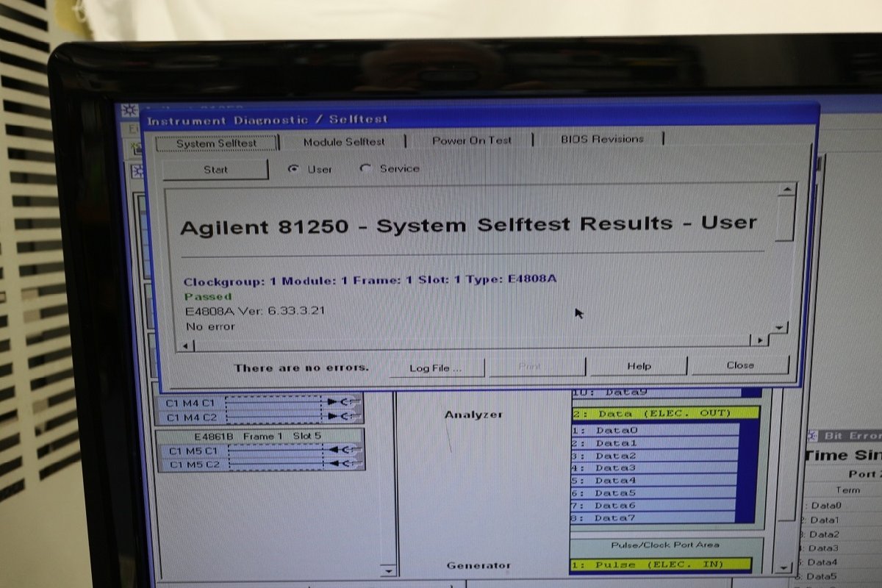Click the C1 M4 C2 connector arrow icon
882x588 pixels.
pos(343,416)
